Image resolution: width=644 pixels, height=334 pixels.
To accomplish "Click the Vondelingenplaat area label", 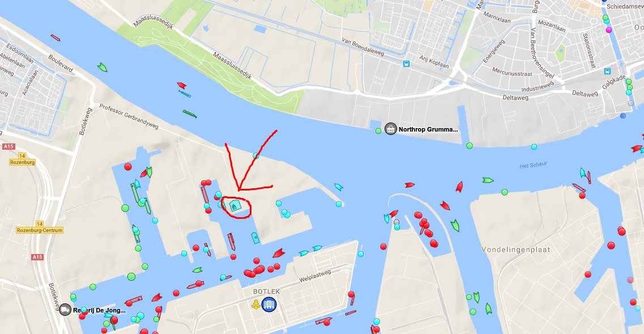I will (x=516, y=250).
